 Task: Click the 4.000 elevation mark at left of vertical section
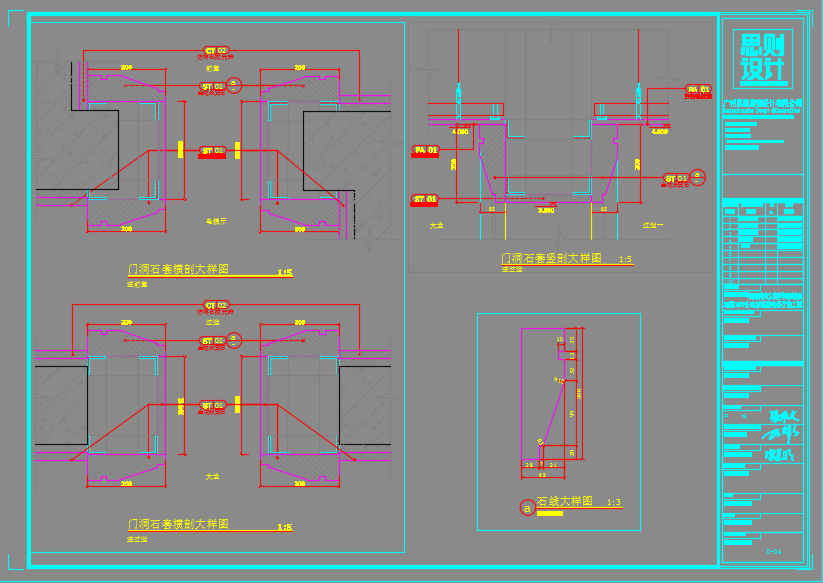460,132
